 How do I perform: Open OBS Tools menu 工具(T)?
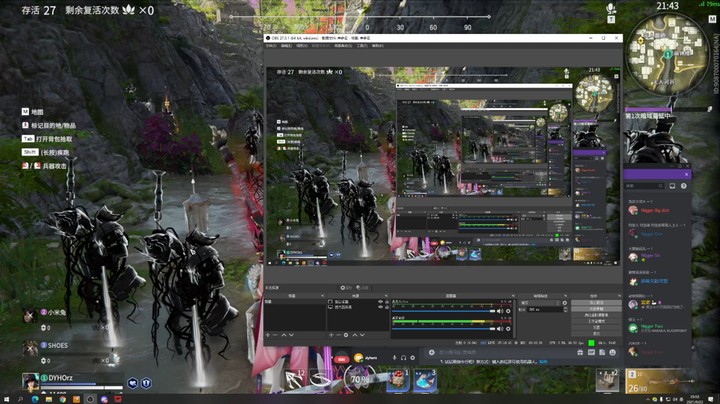[362, 46]
